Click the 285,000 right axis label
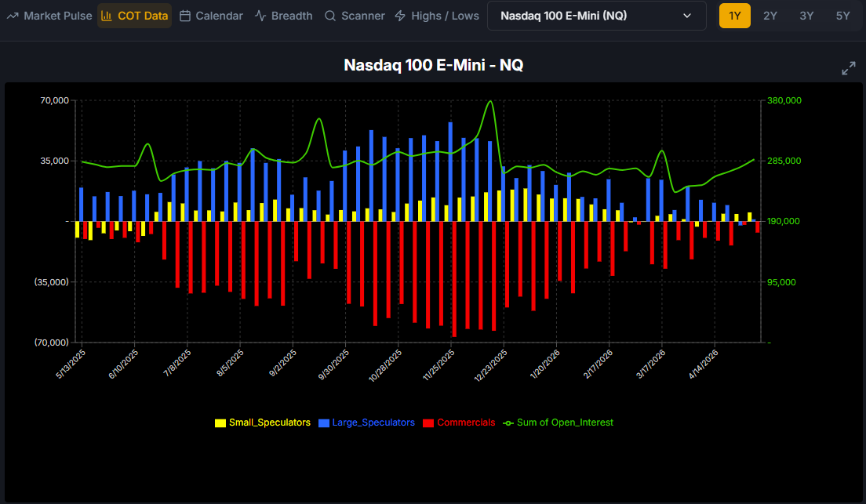 [x=784, y=161]
